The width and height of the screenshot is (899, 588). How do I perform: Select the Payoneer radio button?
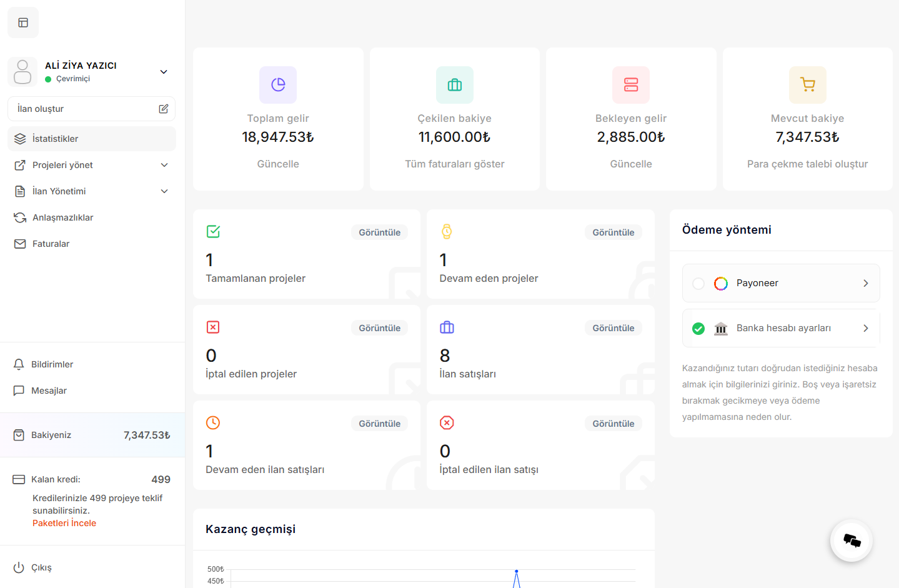click(698, 284)
